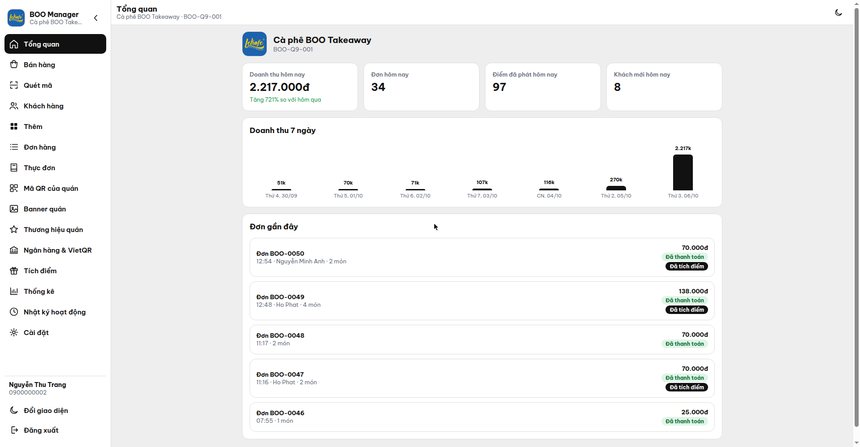Toggle dark mode with top-right moon icon
Viewport: 860px width, 447px height.
point(838,12)
